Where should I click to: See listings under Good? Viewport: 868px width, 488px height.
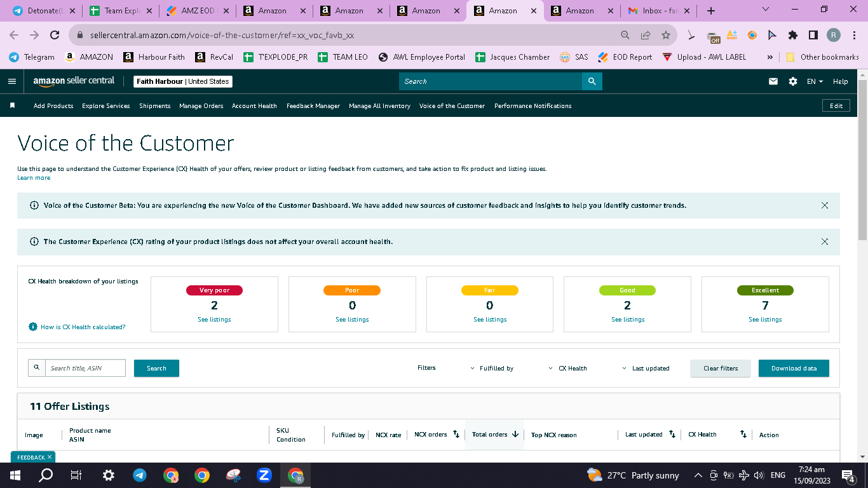click(628, 319)
